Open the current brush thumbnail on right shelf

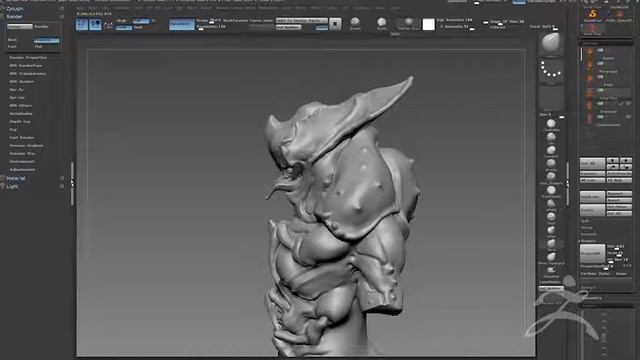(x=551, y=43)
